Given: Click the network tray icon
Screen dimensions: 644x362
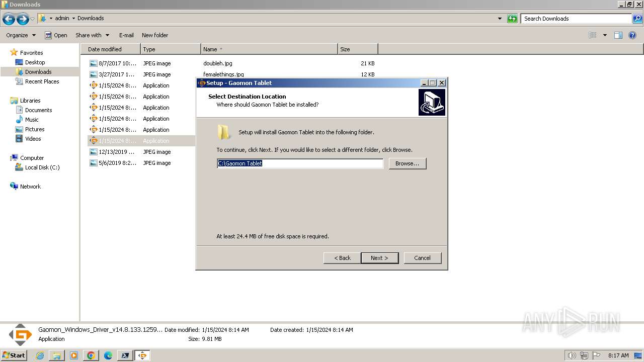Looking at the screenshot, I should point(584,355).
